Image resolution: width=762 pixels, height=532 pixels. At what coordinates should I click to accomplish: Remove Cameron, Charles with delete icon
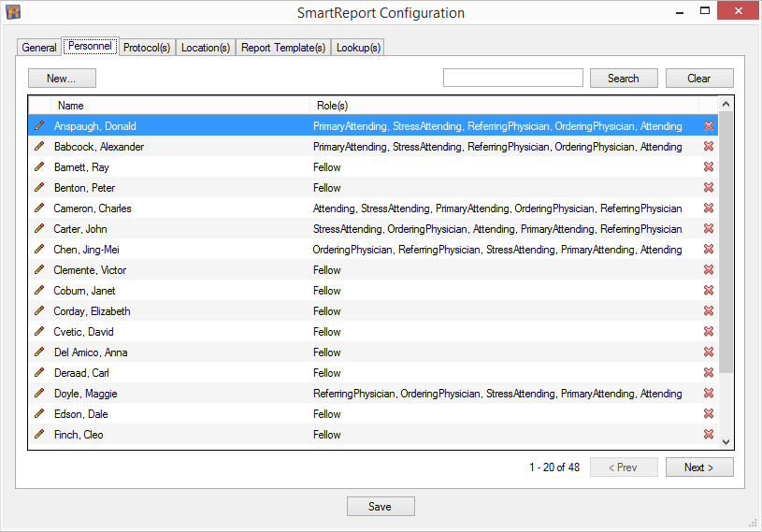pos(708,208)
